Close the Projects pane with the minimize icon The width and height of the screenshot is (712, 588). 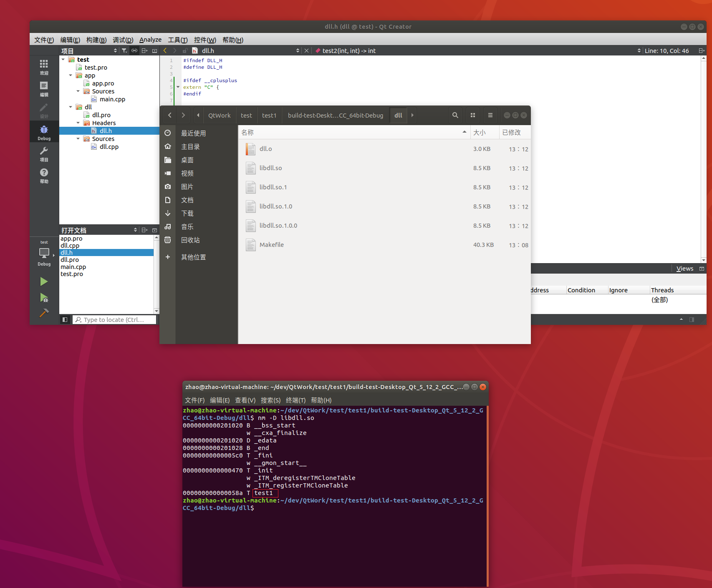pos(155,50)
